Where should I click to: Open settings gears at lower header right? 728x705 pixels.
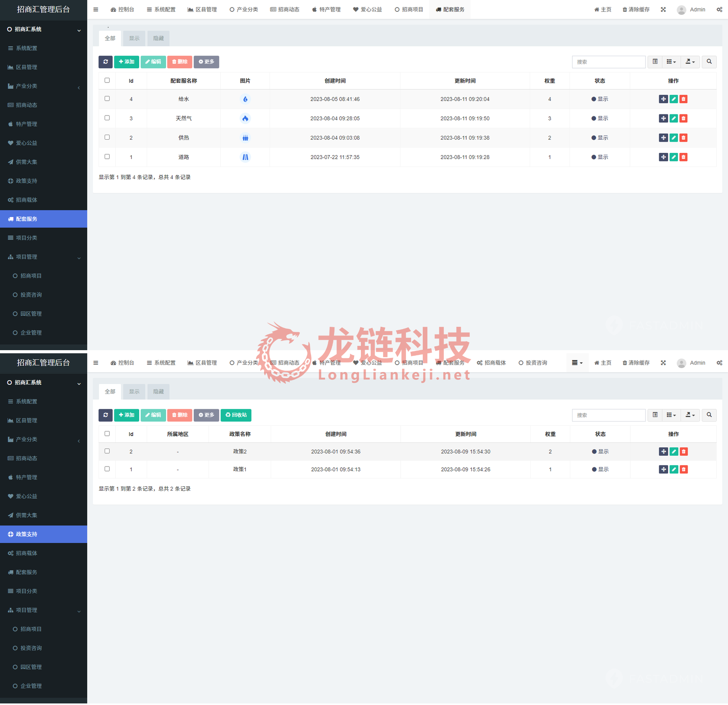[719, 363]
